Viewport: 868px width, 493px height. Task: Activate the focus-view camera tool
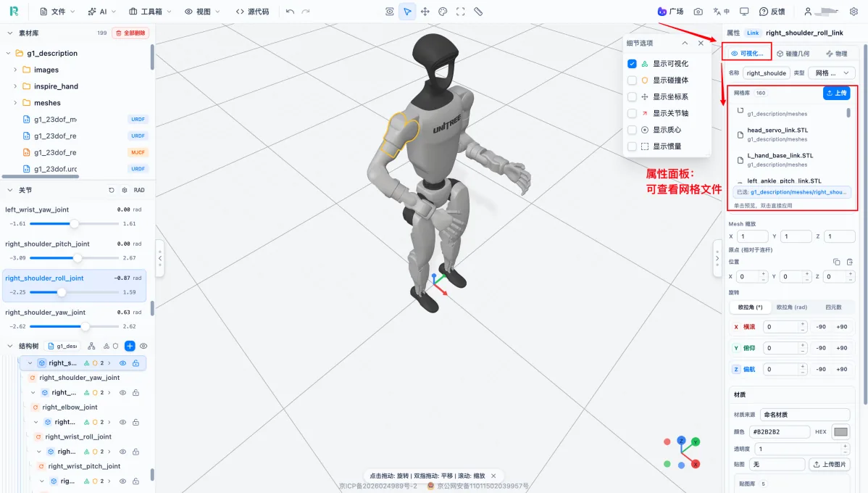click(390, 12)
